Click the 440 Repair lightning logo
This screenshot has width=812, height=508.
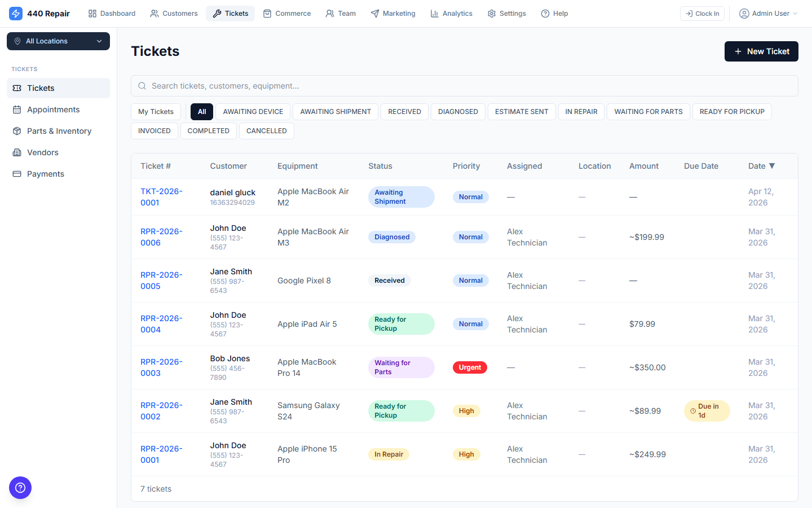click(16, 13)
